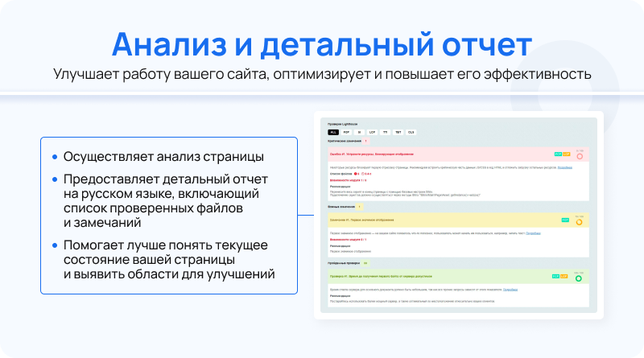
Task: Select the LCP filter tab
Action: [372, 132]
